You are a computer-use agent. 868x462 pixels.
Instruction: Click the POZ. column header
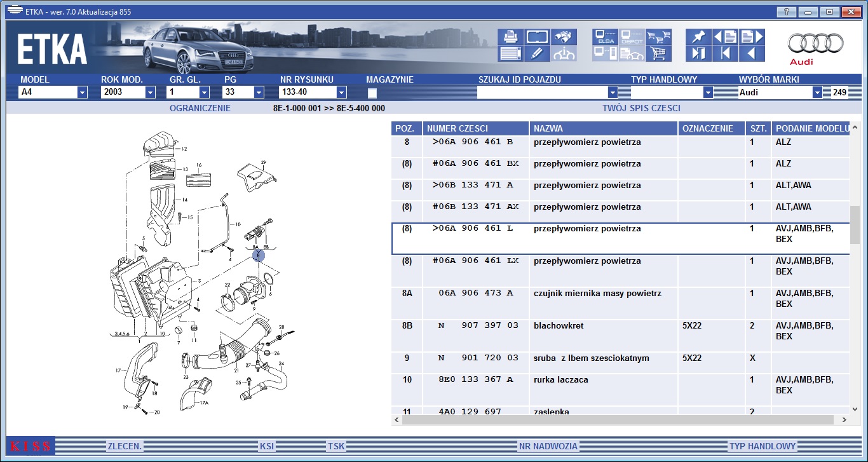(x=407, y=128)
